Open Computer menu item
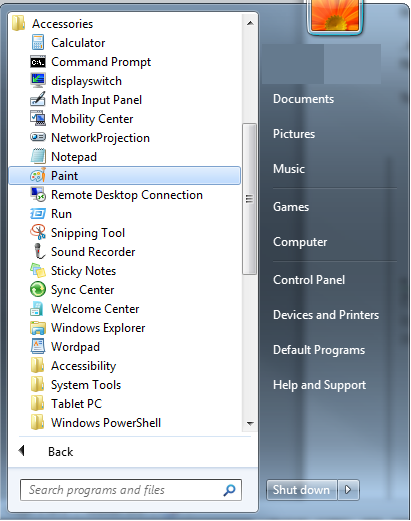 [300, 242]
